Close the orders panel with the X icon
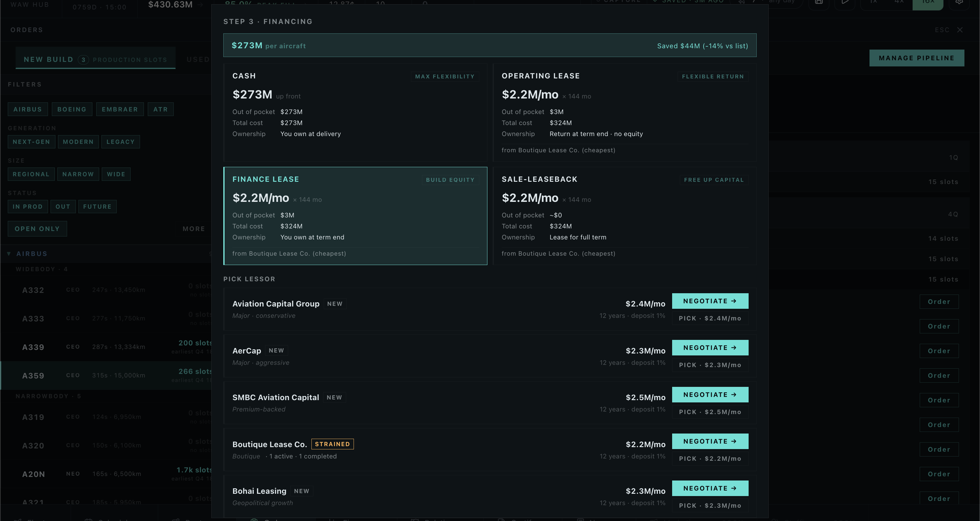 (960, 30)
